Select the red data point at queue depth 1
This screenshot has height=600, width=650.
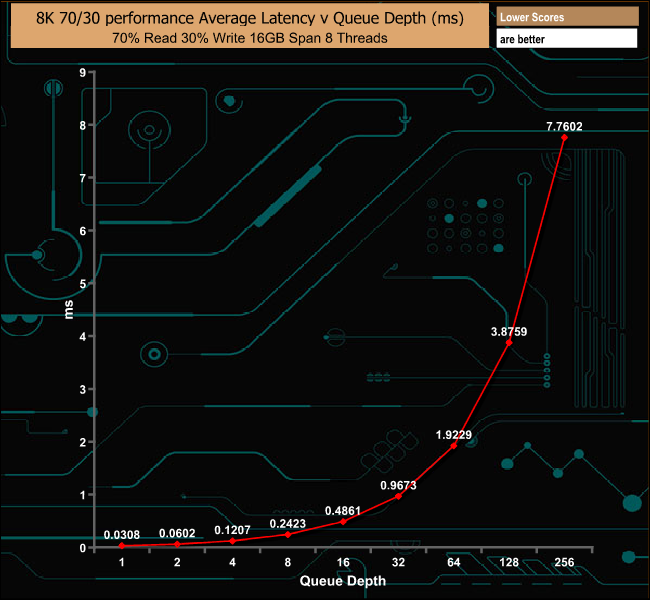tap(122, 546)
